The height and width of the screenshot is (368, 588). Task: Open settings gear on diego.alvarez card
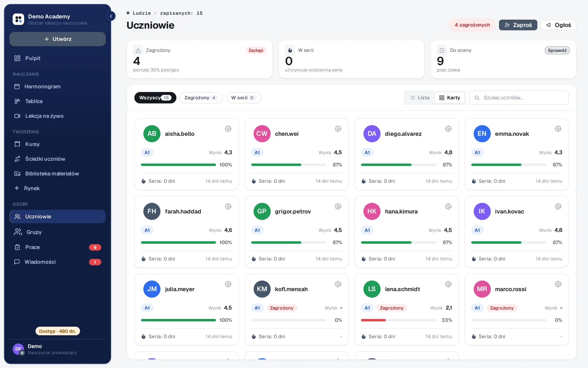(448, 129)
